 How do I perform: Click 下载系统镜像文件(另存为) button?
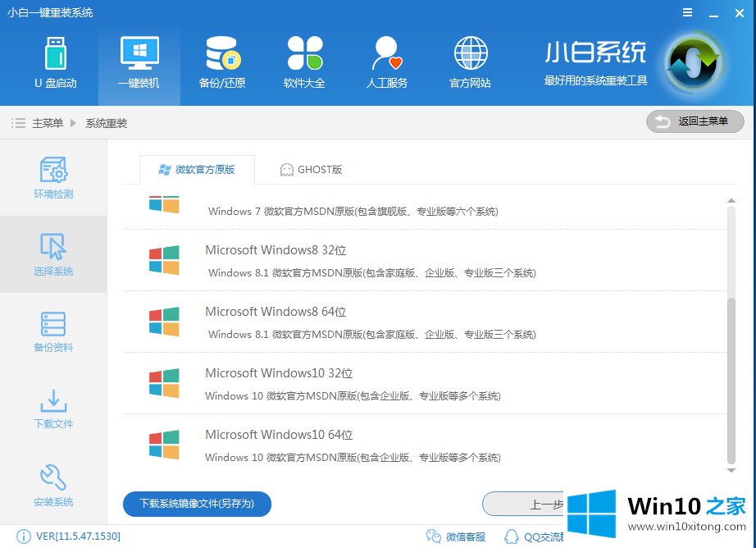(197, 504)
